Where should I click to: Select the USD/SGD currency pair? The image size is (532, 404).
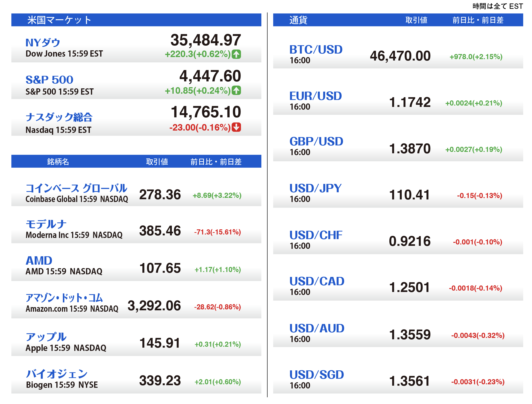pos(317,375)
